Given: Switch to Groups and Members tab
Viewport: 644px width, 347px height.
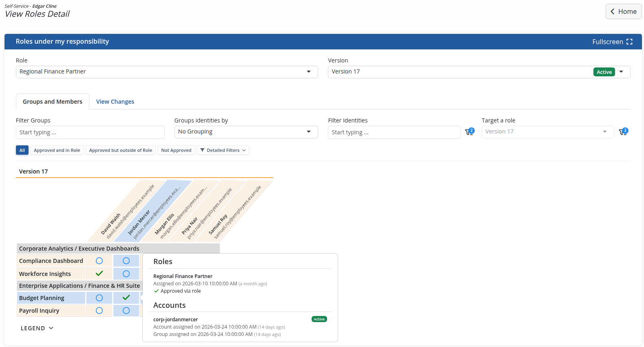Looking at the screenshot, I should click(53, 102).
